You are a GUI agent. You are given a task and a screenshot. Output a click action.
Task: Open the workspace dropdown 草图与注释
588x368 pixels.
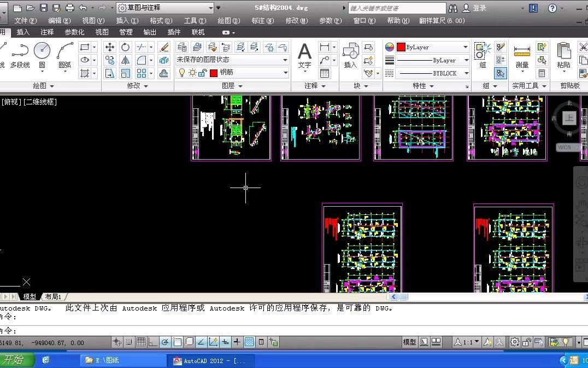click(166, 8)
